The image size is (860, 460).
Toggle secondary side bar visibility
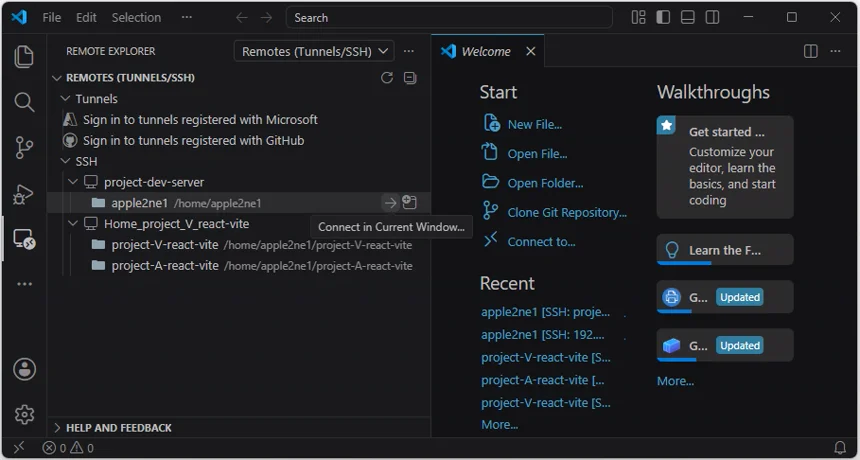click(x=712, y=18)
